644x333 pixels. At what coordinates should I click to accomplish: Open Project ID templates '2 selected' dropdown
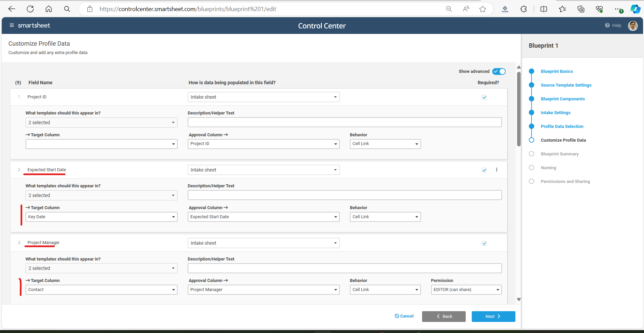coord(101,123)
